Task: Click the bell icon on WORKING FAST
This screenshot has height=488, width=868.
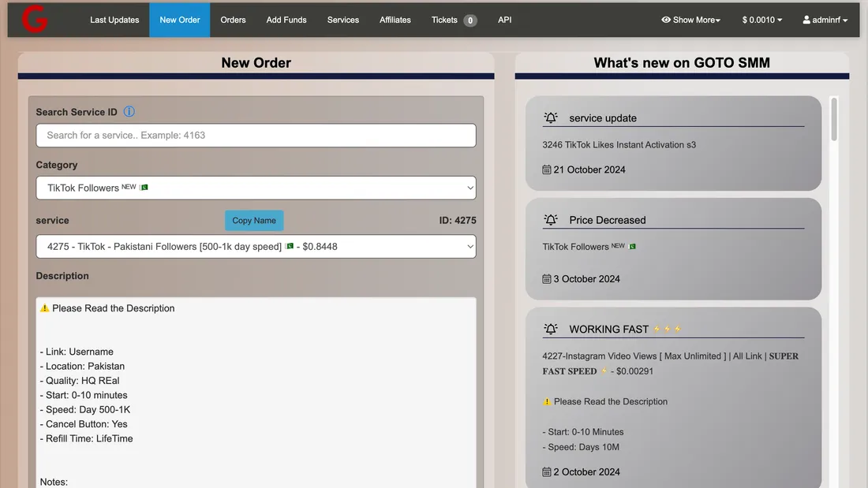Action: click(550, 329)
